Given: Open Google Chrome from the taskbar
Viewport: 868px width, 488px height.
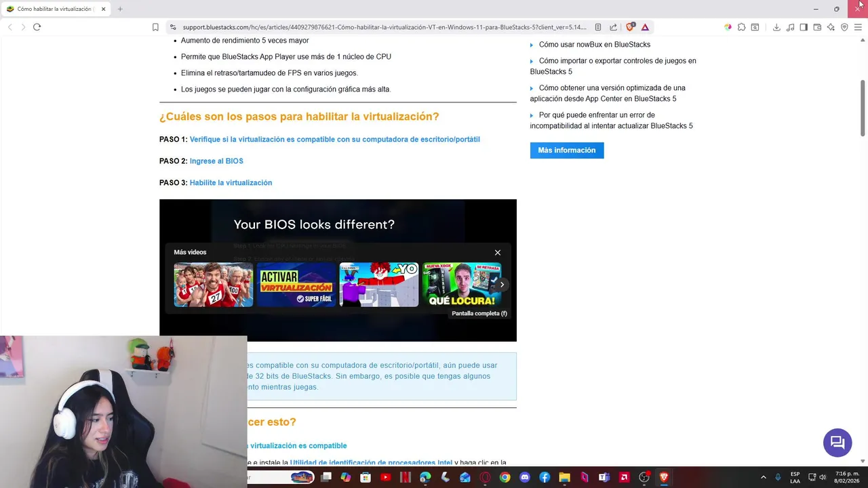Looking at the screenshot, I should point(505,477).
